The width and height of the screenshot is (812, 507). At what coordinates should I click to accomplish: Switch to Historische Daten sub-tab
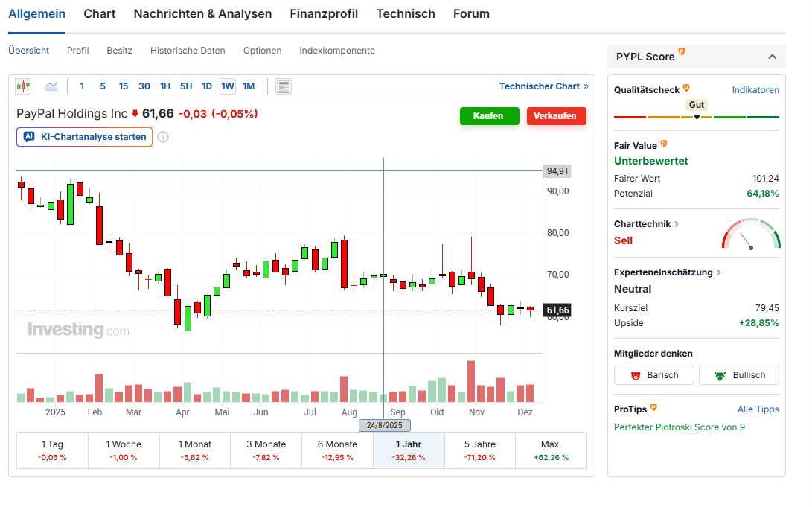pyautogui.click(x=188, y=51)
